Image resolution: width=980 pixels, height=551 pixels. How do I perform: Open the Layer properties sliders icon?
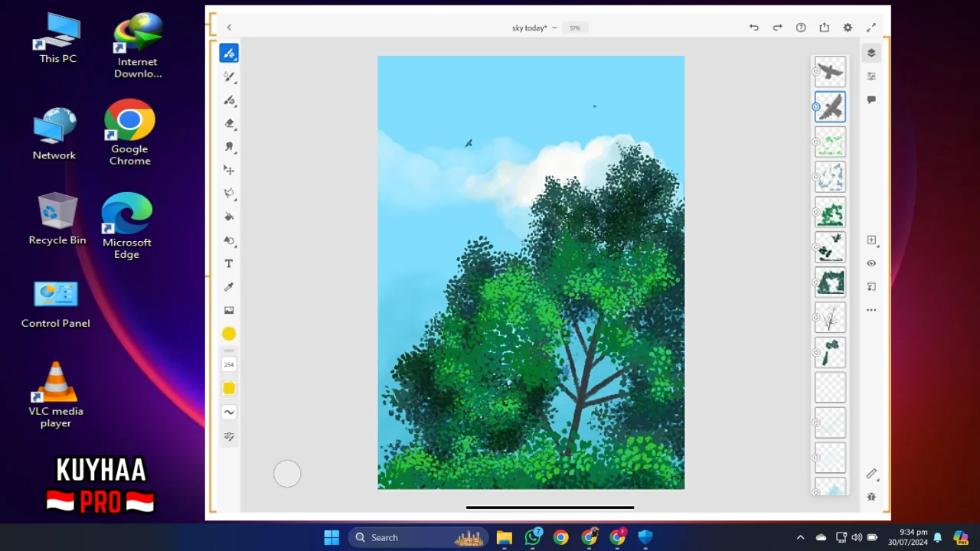[x=871, y=77]
